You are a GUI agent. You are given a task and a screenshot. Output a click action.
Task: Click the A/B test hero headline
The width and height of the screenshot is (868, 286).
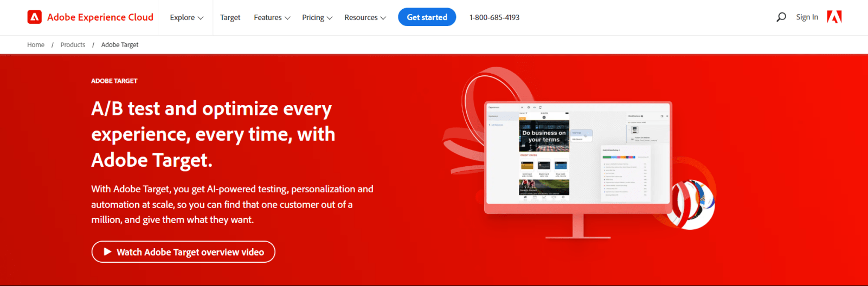pyautogui.click(x=213, y=134)
